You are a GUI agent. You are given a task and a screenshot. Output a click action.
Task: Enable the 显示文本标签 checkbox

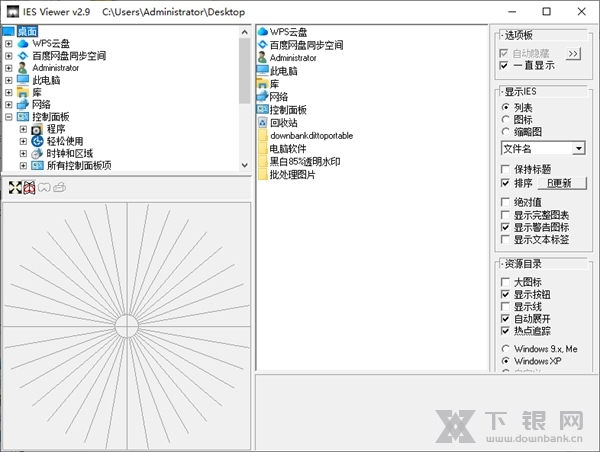pyautogui.click(x=505, y=240)
